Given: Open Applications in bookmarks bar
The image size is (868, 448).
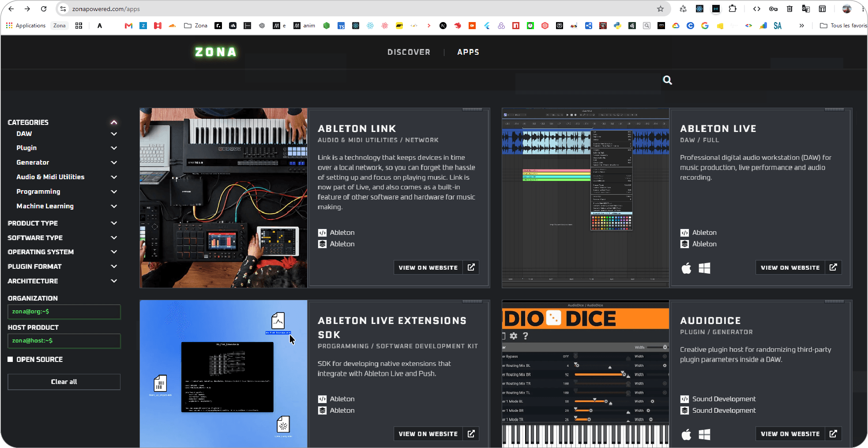Looking at the screenshot, I should [26, 26].
